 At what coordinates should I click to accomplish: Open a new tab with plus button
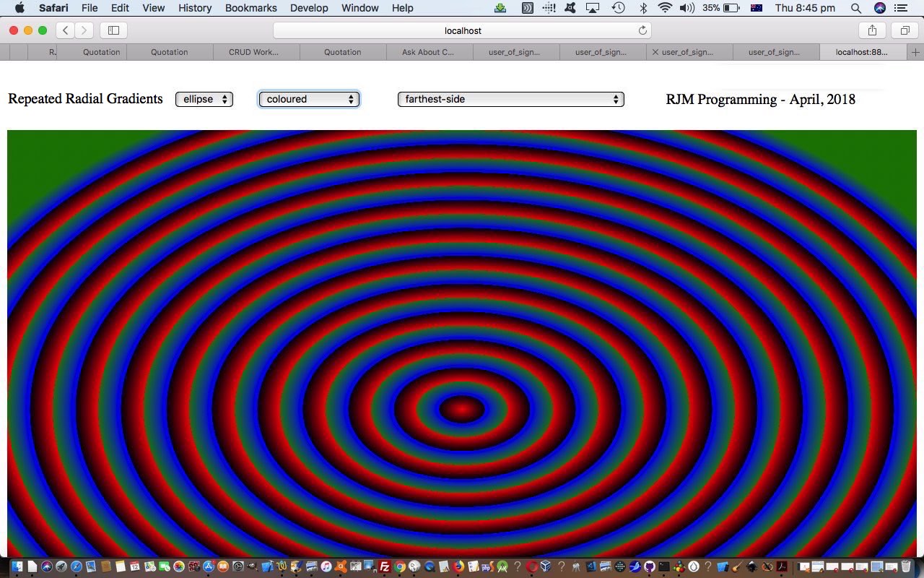coord(915,52)
